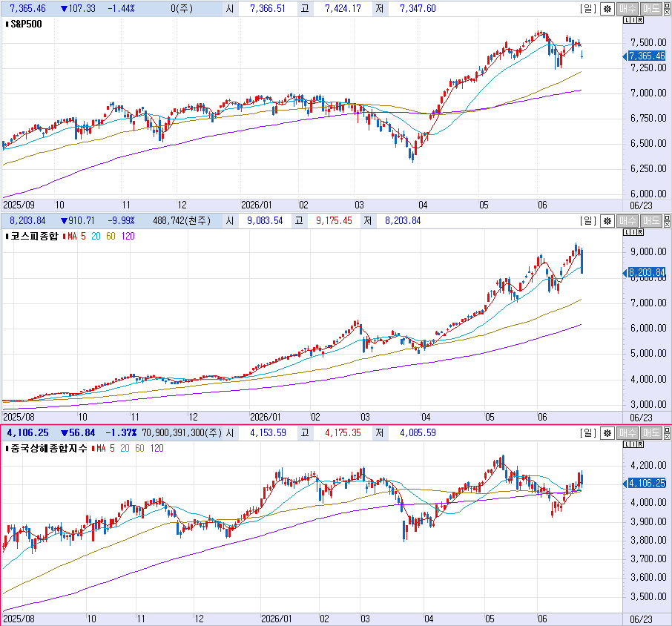
Task: Click the 7,365.46 current price axis marker
Action: pyautogui.click(x=646, y=56)
